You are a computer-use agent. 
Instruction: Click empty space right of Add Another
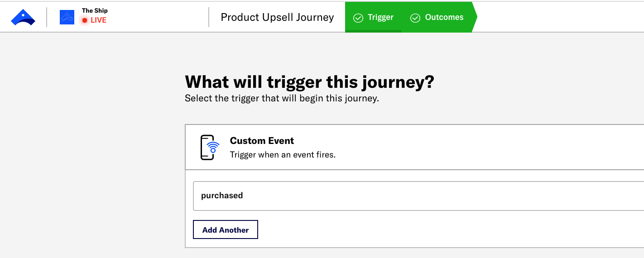pos(408,230)
